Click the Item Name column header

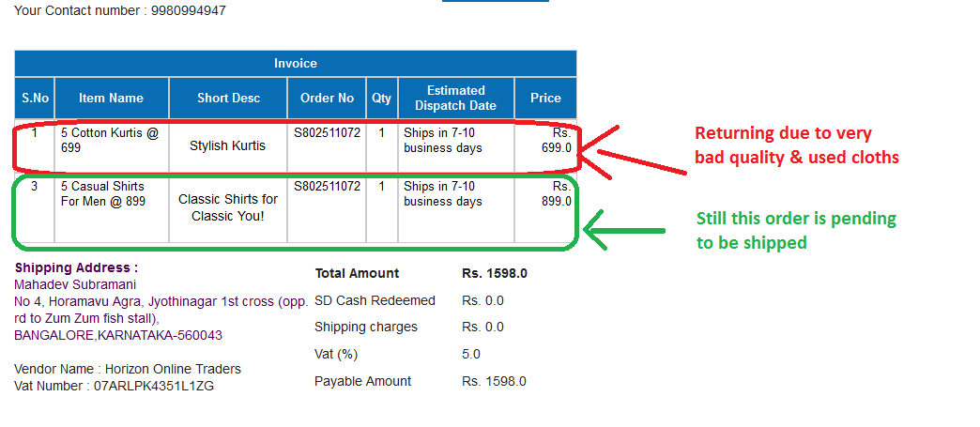[x=112, y=98]
